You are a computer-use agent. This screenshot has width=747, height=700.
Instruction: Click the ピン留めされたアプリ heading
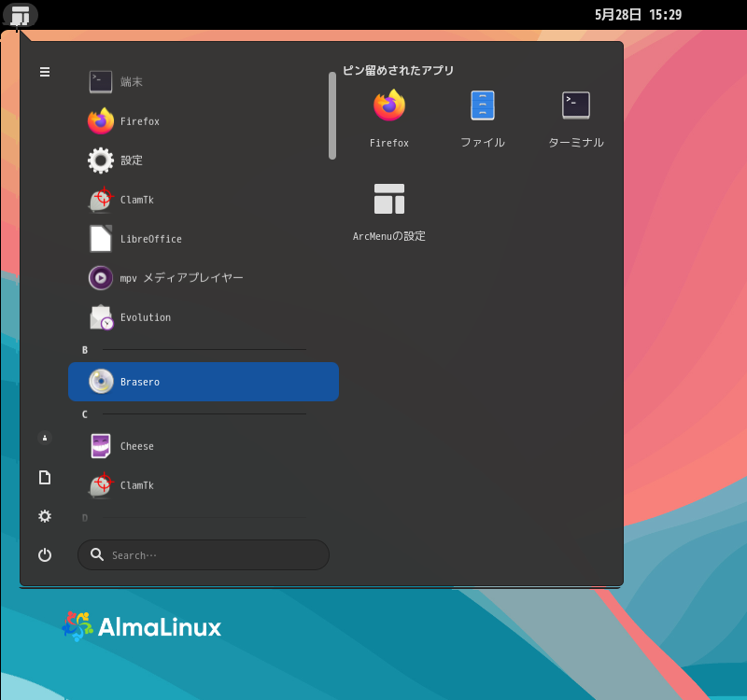point(399,71)
